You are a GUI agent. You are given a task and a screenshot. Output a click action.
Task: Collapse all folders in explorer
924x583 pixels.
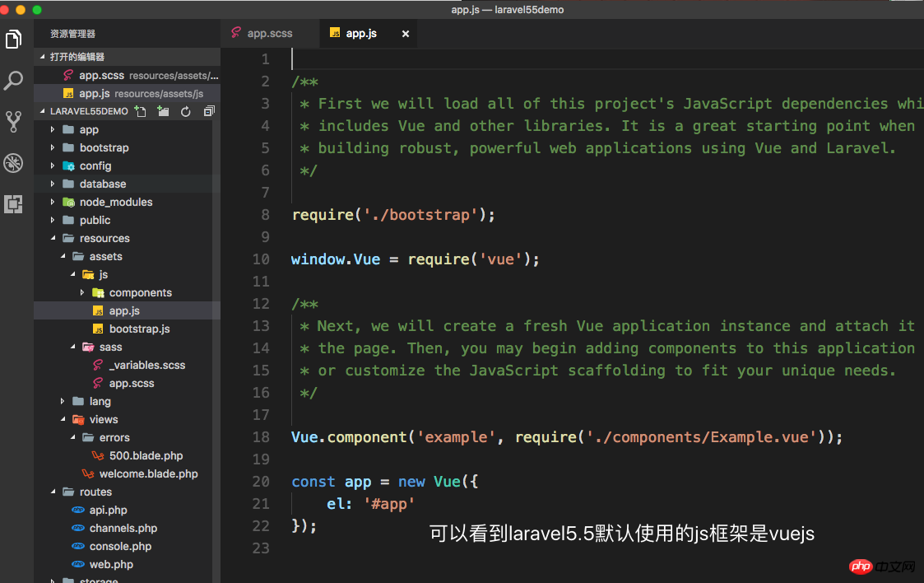click(209, 111)
